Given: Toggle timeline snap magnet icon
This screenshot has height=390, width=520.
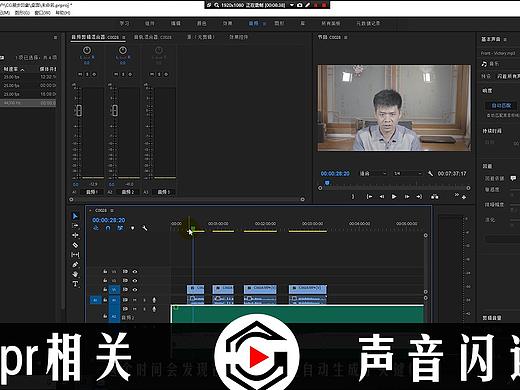Looking at the screenshot, I should pyautogui.click(x=108, y=228).
